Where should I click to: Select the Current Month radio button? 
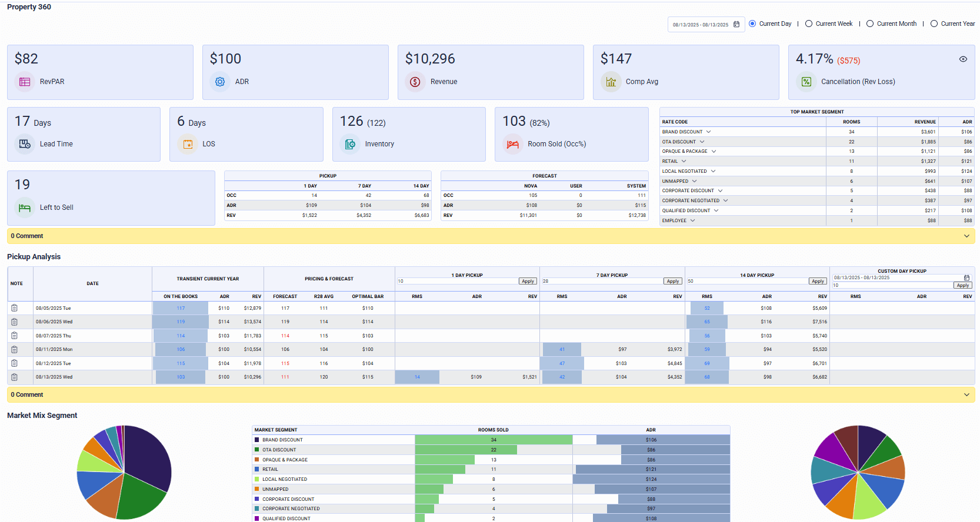pos(870,24)
